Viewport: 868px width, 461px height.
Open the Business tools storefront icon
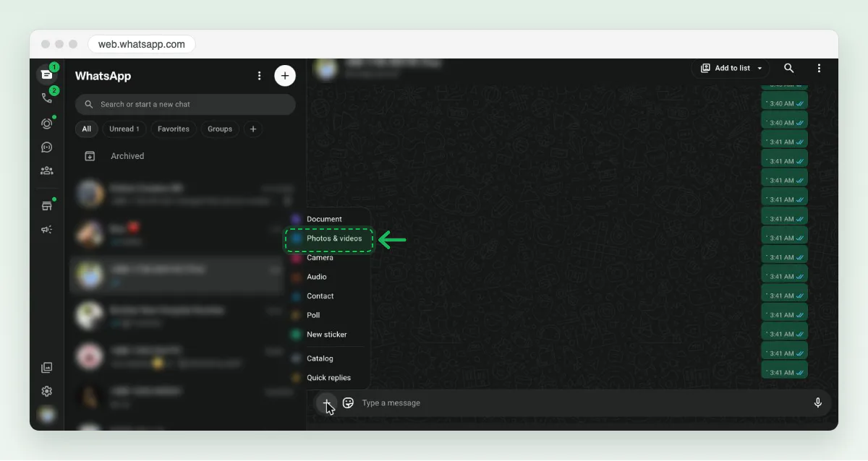pos(47,206)
